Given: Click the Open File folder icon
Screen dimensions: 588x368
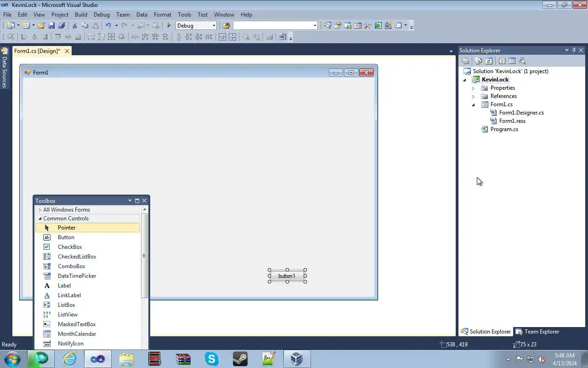Looking at the screenshot, I should point(41,26).
